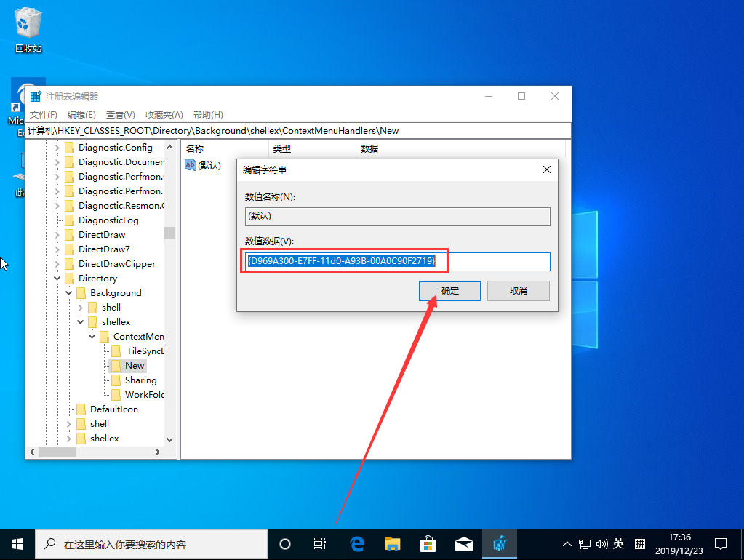This screenshot has height=560, width=744.
Task: Collapse the Directory tree node
Action: point(57,278)
